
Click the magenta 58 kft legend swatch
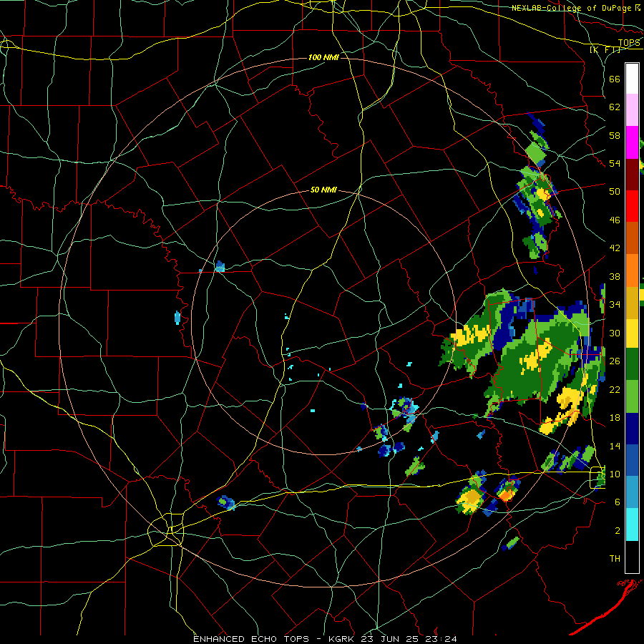pos(632,142)
